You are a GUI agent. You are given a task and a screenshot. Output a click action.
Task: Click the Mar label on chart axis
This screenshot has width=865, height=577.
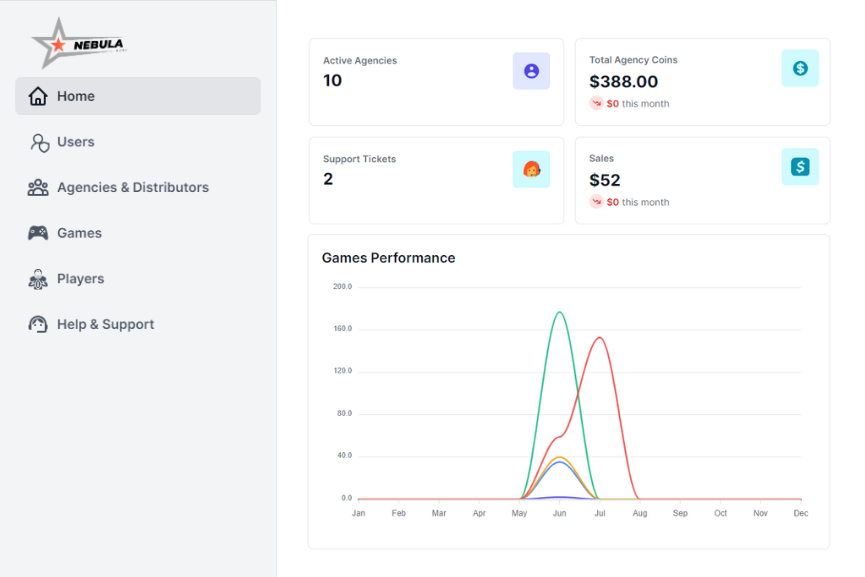(439, 513)
